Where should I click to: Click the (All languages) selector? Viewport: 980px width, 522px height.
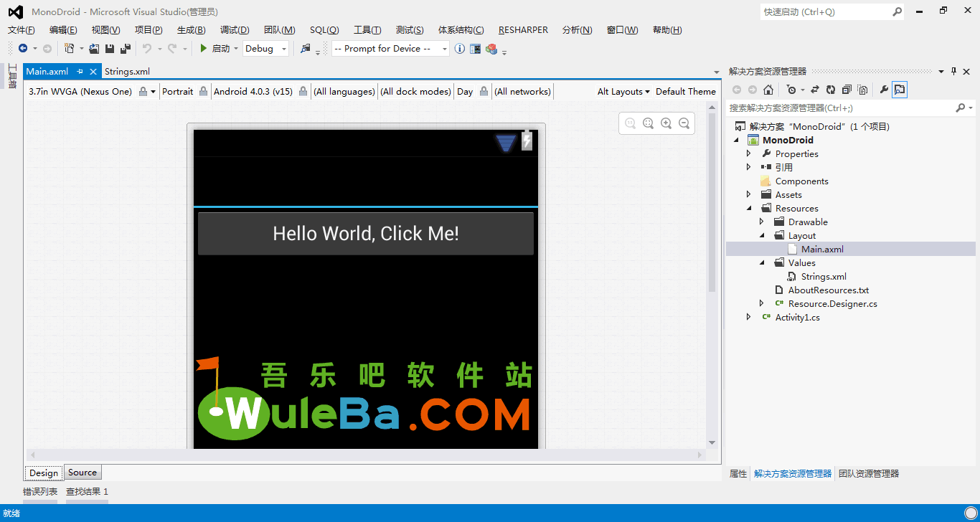pyautogui.click(x=344, y=91)
